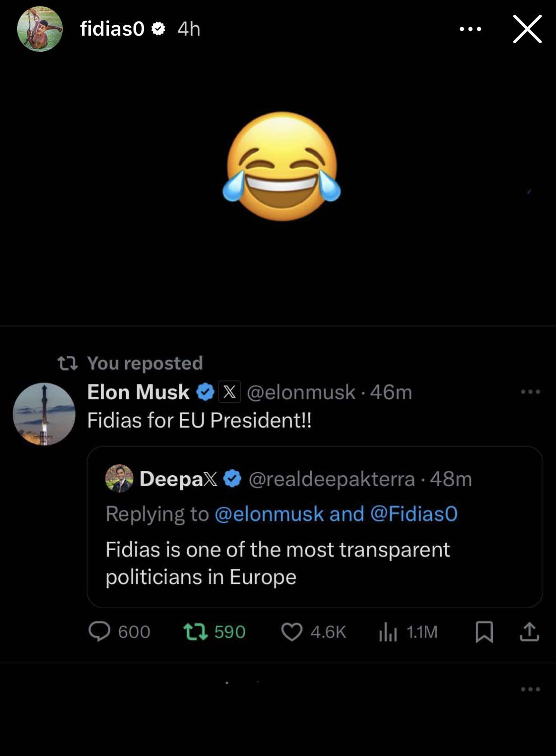This screenshot has height=756, width=556.
Task: Open the reply comments on Elon's post
Action: tap(99, 632)
